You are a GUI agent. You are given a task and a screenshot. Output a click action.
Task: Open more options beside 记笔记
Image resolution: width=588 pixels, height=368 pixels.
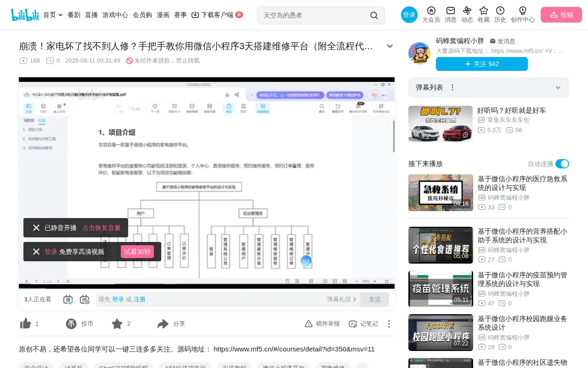pyautogui.click(x=389, y=324)
